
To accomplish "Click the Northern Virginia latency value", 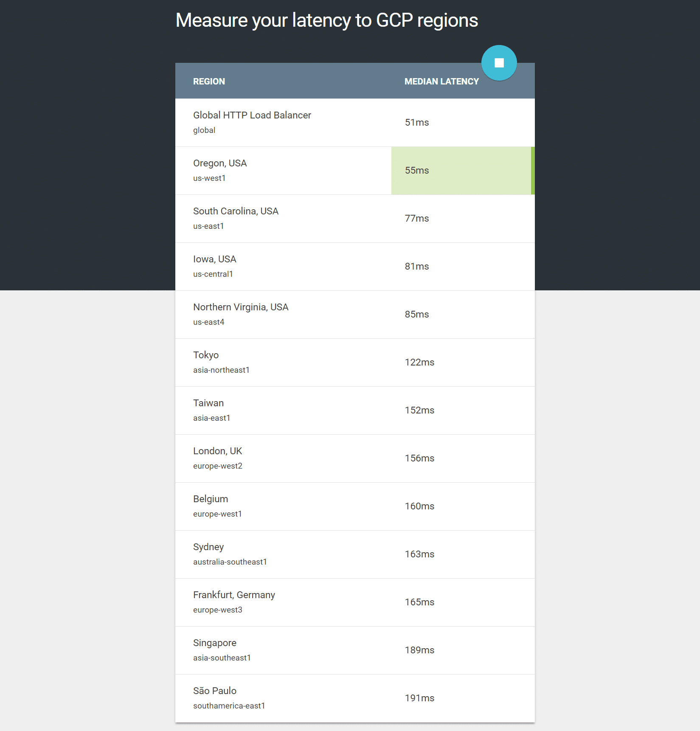I will click(416, 314).
